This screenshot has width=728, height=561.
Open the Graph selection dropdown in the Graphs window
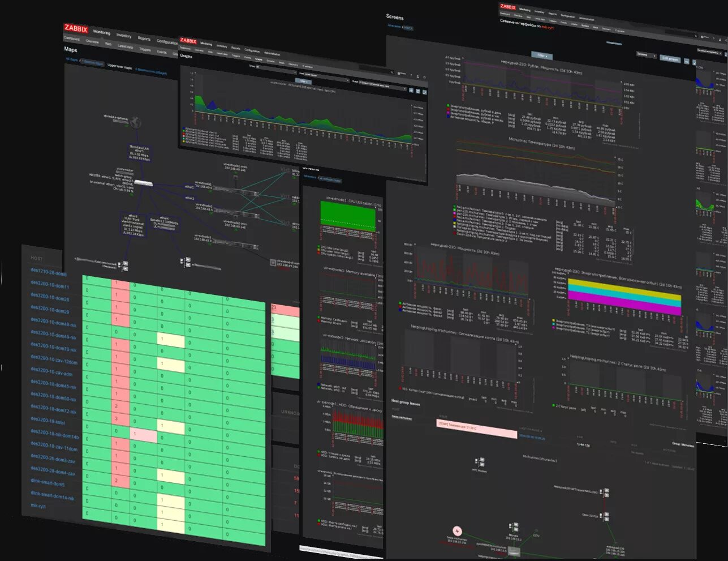382,85
